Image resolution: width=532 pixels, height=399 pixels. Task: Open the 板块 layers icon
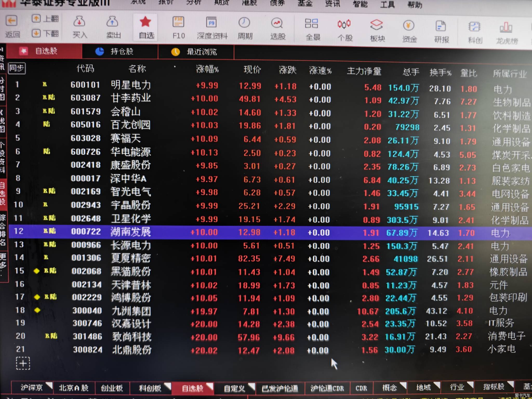pos(376,25)
